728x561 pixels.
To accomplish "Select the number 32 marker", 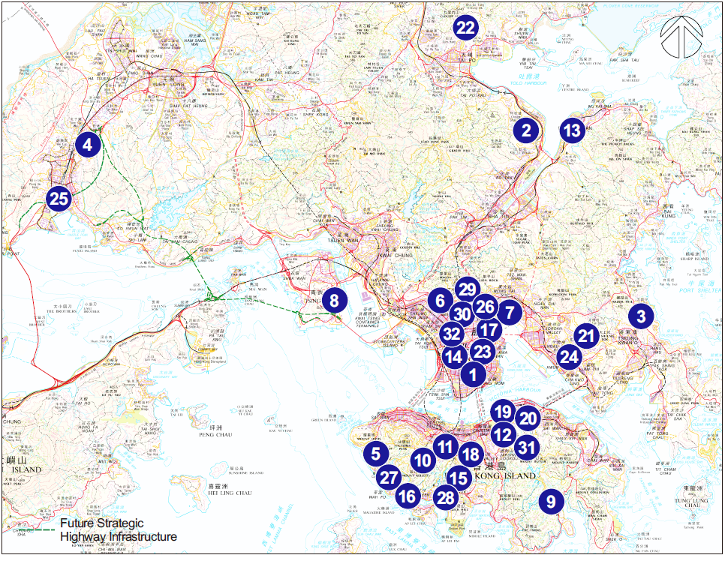I will pos(452,334).
